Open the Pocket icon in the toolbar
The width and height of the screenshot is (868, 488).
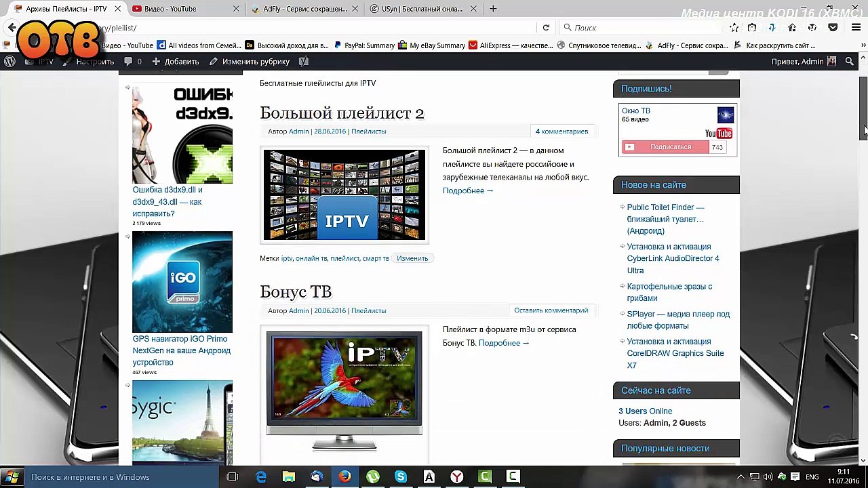tap(833, 28)
